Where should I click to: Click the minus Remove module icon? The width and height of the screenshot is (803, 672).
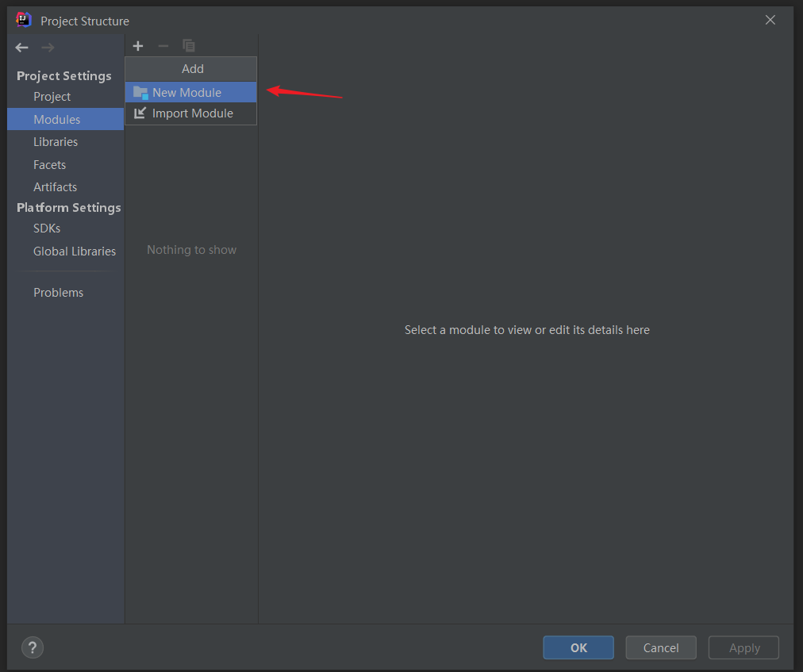click(x=163, y=46)
